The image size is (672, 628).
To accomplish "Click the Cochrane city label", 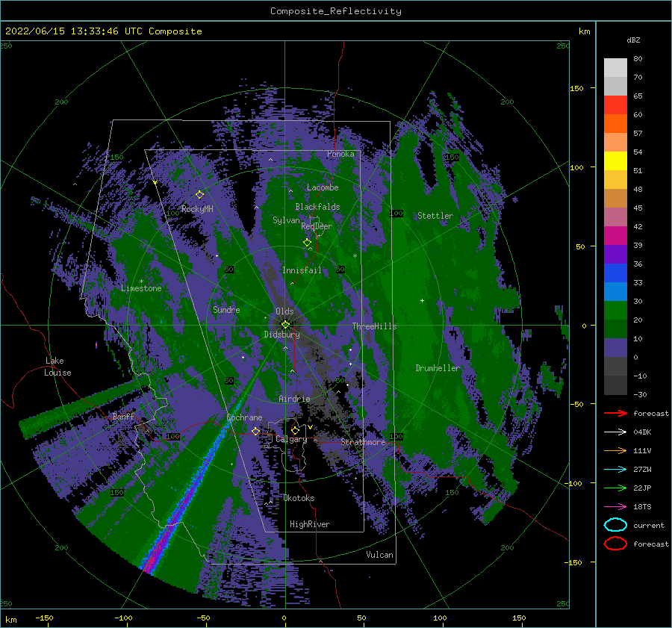I will coord(244,417).
